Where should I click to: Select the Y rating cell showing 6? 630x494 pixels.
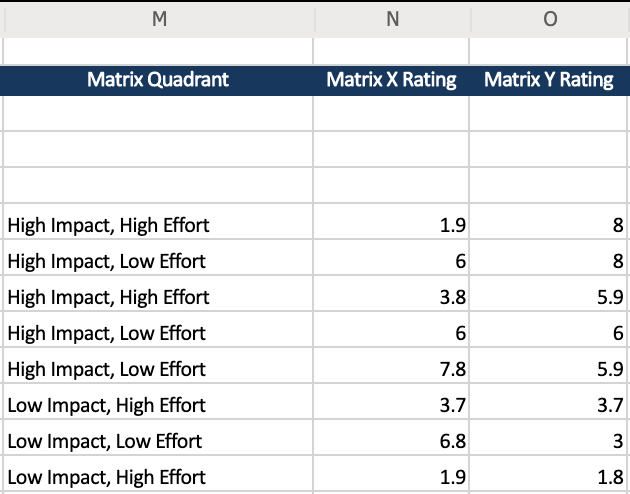click(x=548, y=333)
